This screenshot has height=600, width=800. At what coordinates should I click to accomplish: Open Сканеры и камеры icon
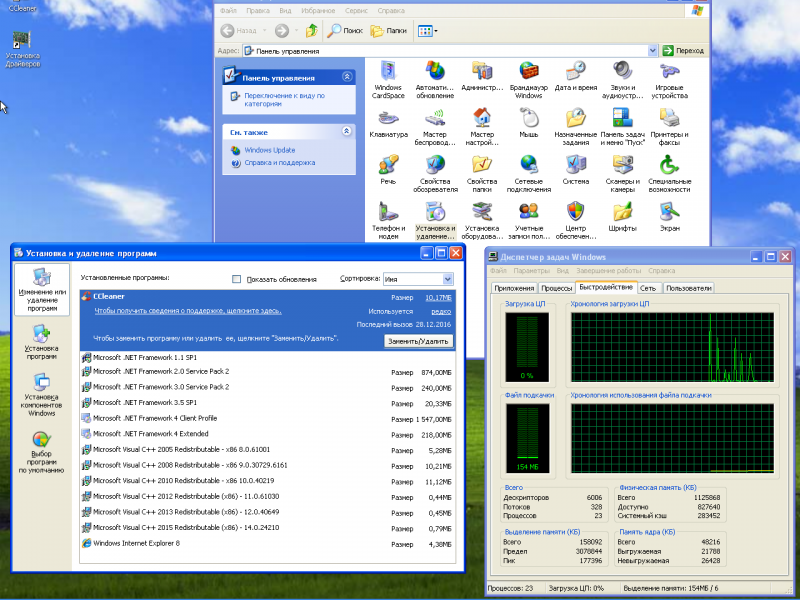tap(622, 173)
